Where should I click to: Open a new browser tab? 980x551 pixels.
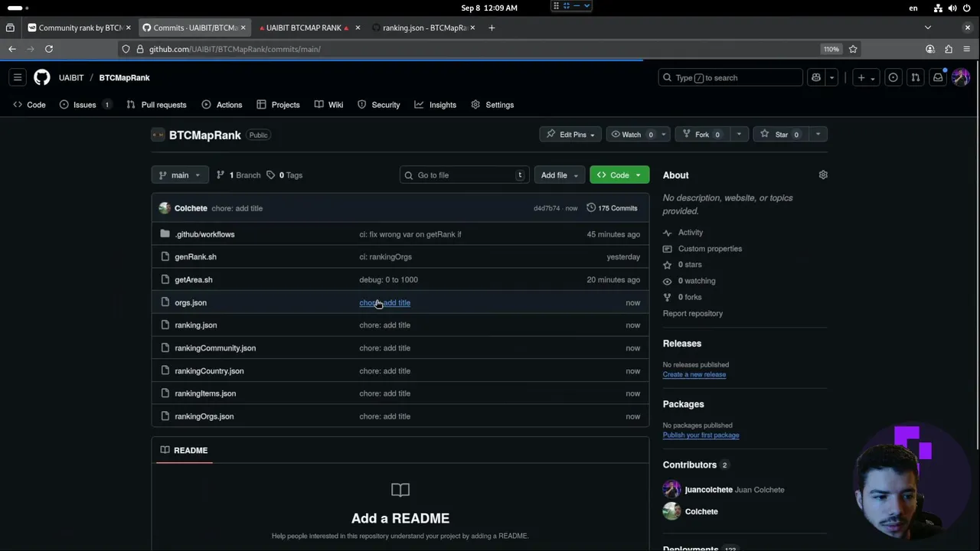(x=492, y=28)
